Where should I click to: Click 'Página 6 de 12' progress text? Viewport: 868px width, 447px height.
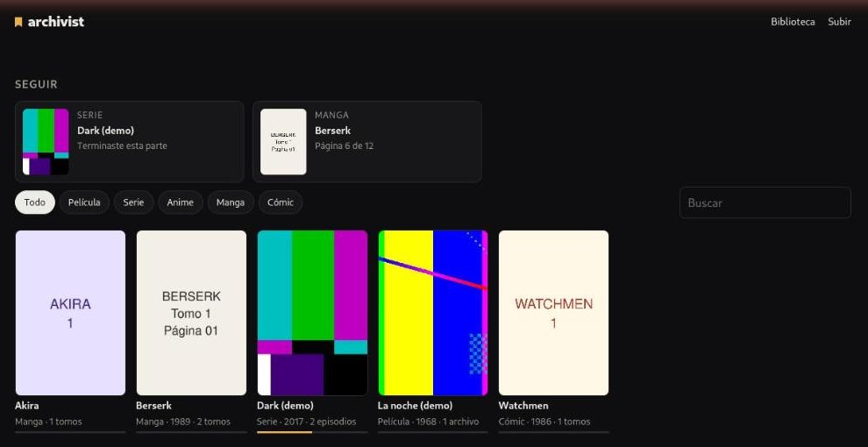click(x=345, y=146)
